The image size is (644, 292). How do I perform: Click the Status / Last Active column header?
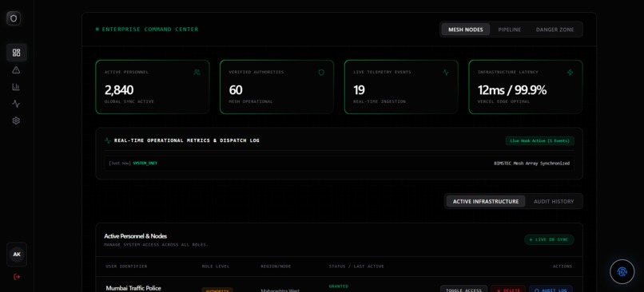pyautogui.click(x=356, y=266)
